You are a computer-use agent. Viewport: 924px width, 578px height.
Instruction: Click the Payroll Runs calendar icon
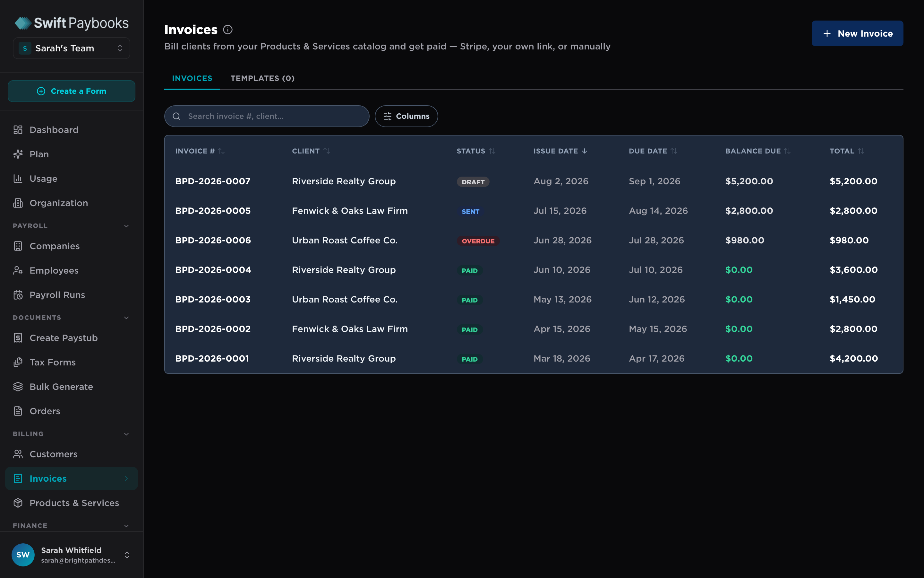coord(18,295)
